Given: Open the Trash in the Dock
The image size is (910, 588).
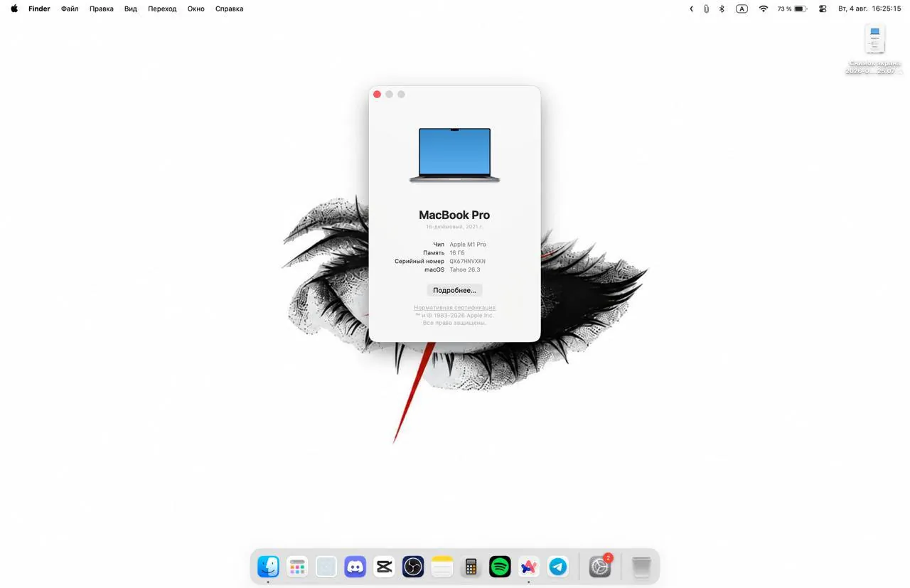Looking at the screenshot, I should tap(641, 567).
